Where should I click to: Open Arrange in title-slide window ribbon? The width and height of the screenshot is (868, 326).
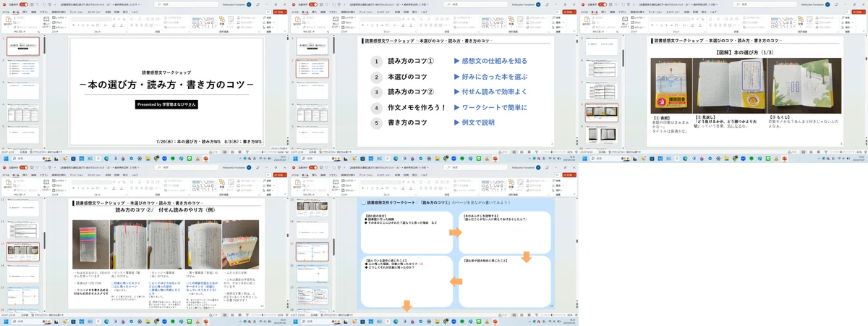coord(222,20)
